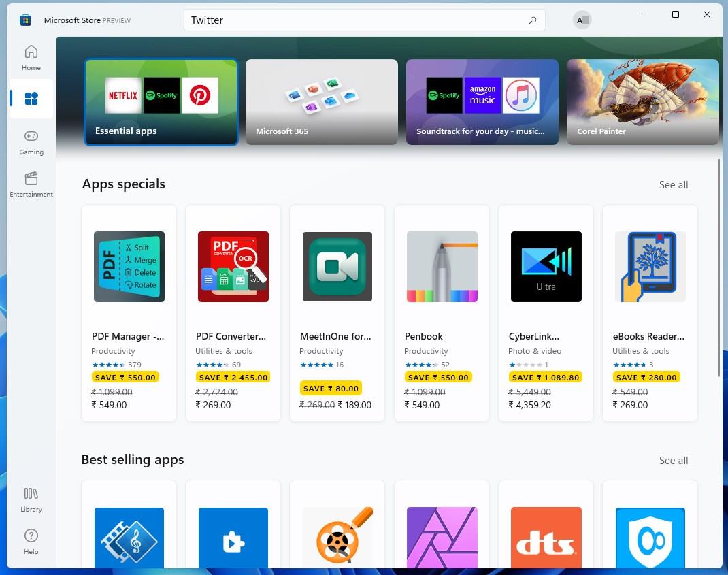
Task: Open the Help section
Action: tap(31, 542)
